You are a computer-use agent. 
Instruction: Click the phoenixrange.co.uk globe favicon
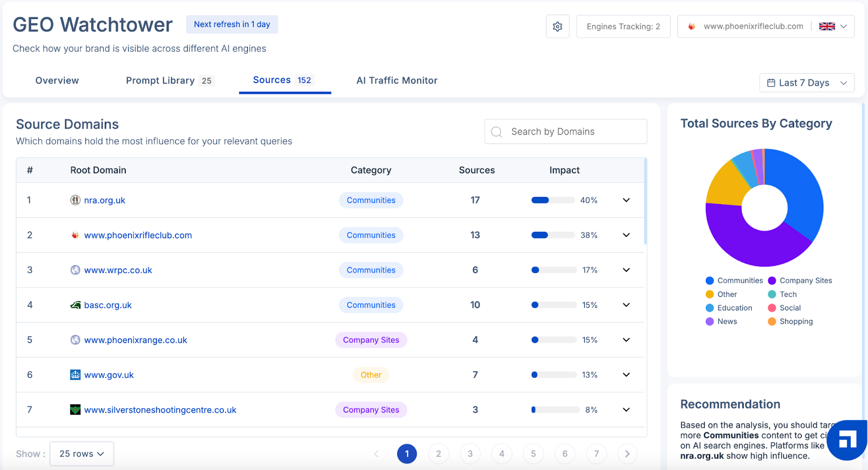pyautogui.click(x=75, y=340)
